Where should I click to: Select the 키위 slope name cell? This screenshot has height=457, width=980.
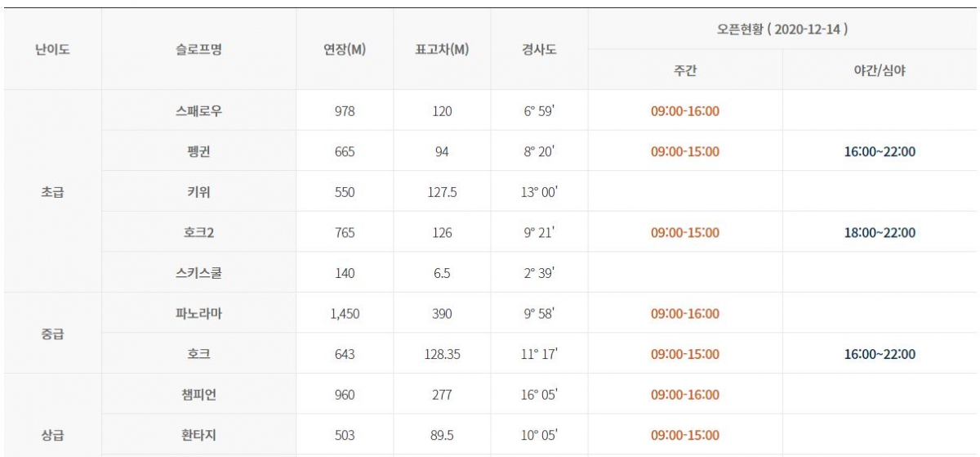pos(198,192)
